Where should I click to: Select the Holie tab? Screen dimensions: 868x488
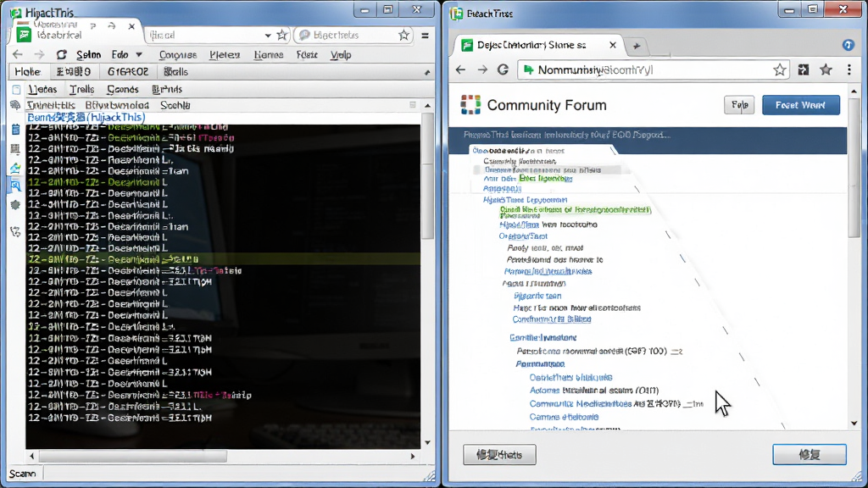[x=27, y=72]
